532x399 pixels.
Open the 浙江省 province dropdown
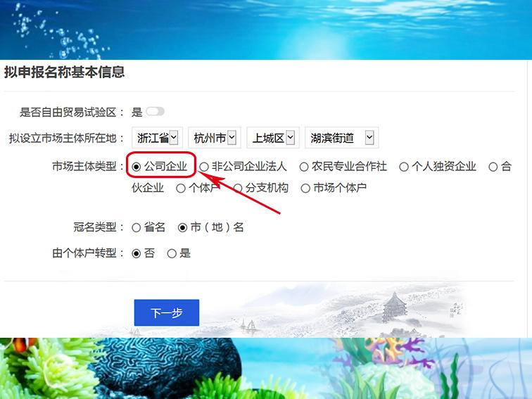pyautogui.click(x=158, y=138)
